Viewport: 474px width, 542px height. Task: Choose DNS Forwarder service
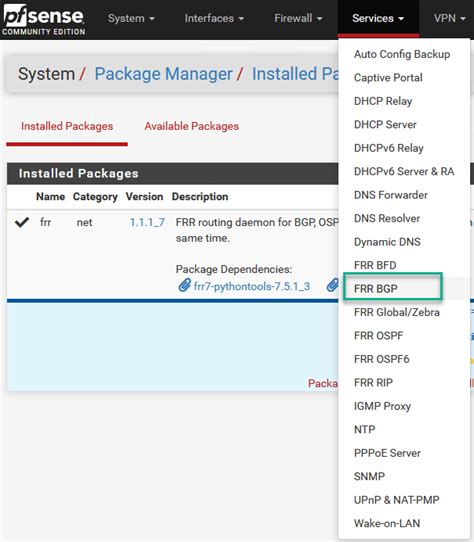coord(391,195)
